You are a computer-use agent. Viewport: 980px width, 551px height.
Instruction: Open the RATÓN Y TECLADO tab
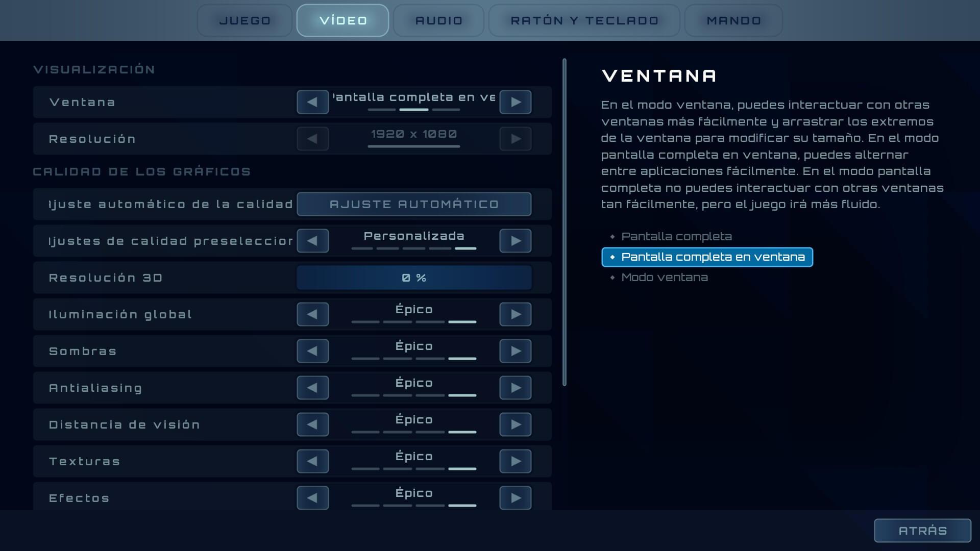point(584,20)
